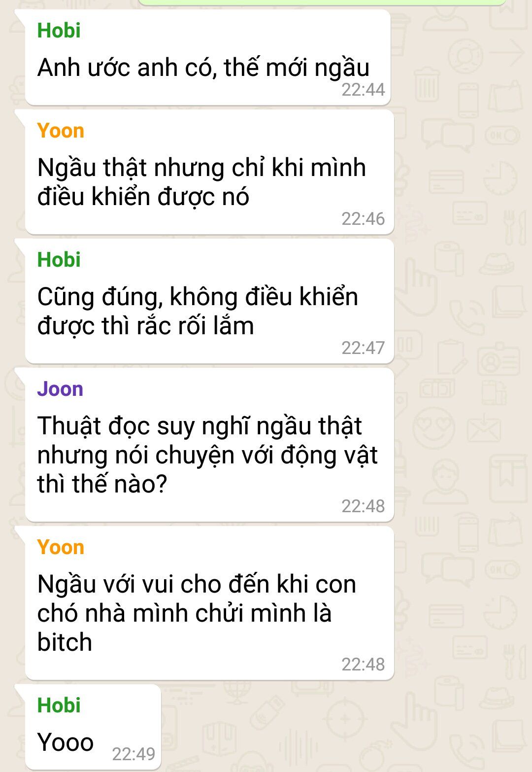
Task: Click the 22:49 timestamp
Action: (133, 754)
